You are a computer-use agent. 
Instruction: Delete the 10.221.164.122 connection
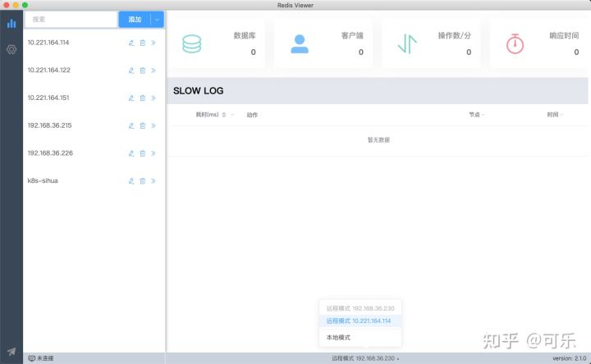pos(143,71)
